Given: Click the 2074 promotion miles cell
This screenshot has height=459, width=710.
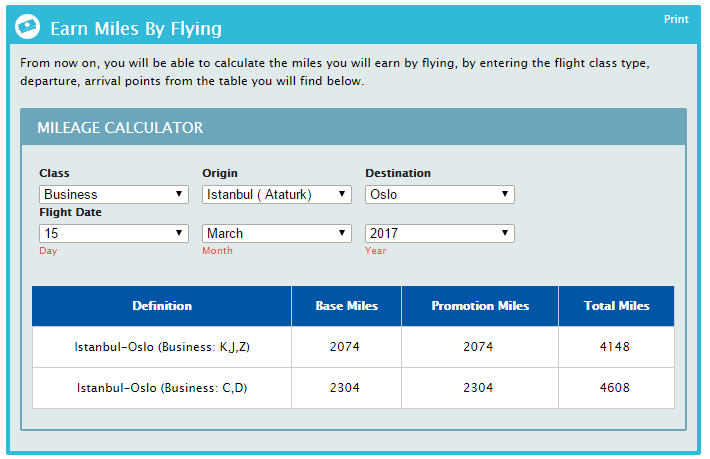Looking at the screenshot, I should pos(480,347).
